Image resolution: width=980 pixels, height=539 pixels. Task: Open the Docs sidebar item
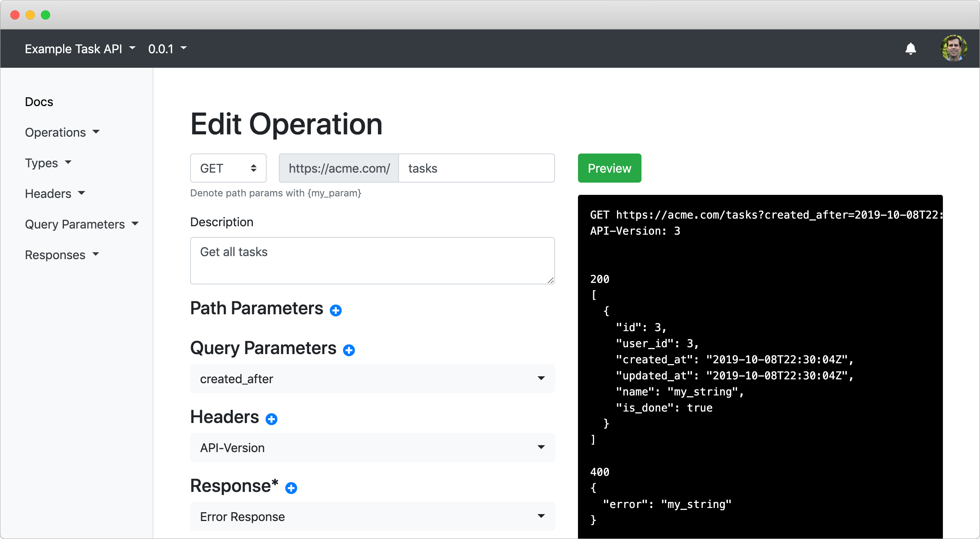pos(39,102)
